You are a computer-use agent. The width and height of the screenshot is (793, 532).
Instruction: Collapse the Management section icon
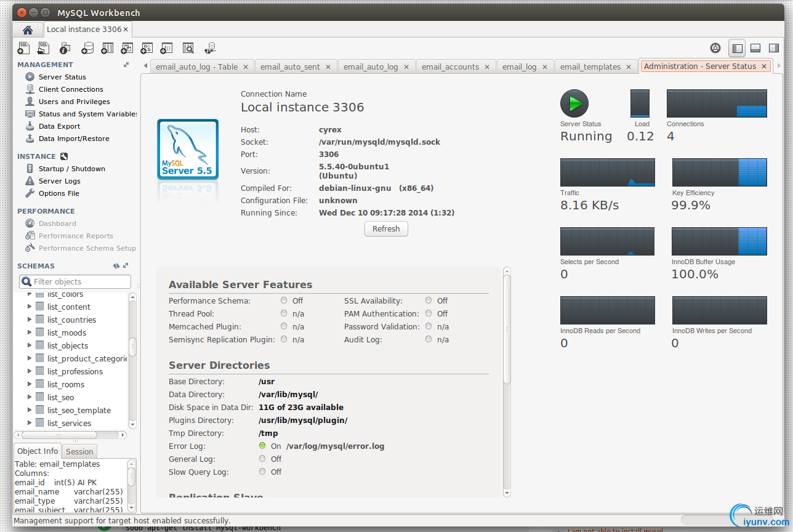pyautogui.click(x=126, y=65)
